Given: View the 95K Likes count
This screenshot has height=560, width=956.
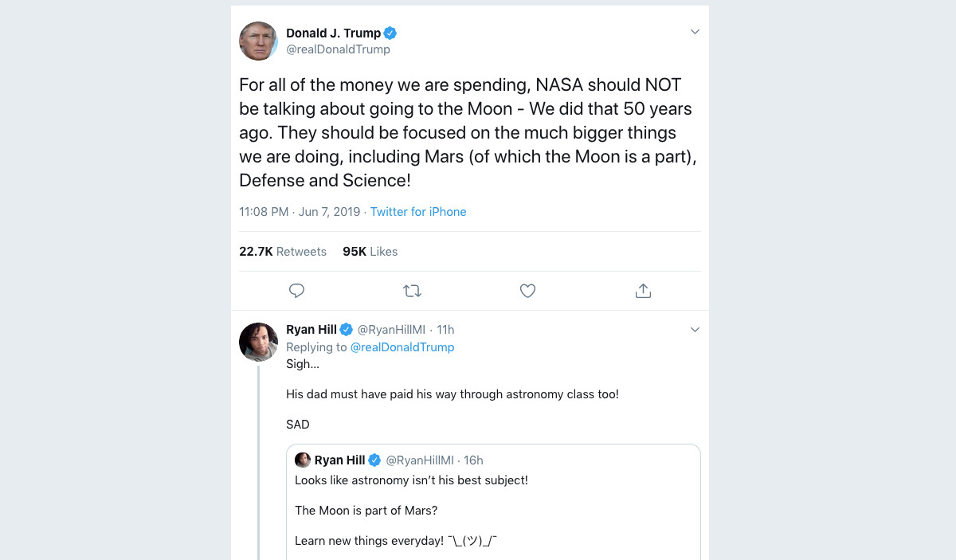Looking at the screenshot, I should pyautogui.click(x=370, y=251).
